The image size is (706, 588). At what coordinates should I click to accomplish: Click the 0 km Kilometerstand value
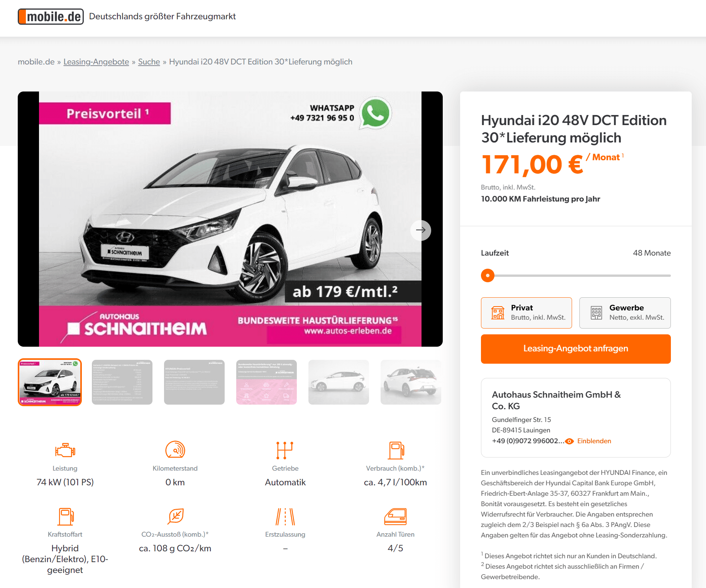coord(175,482)
